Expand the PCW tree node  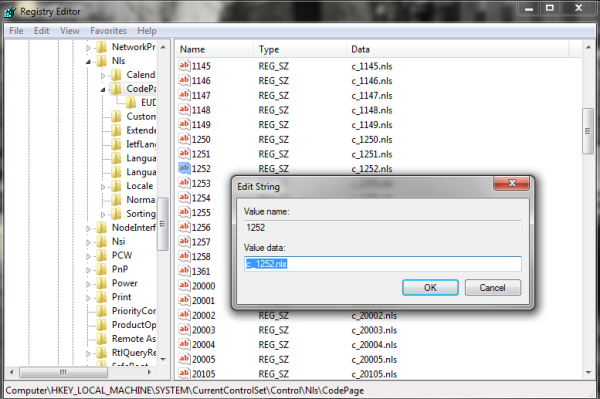88,256
